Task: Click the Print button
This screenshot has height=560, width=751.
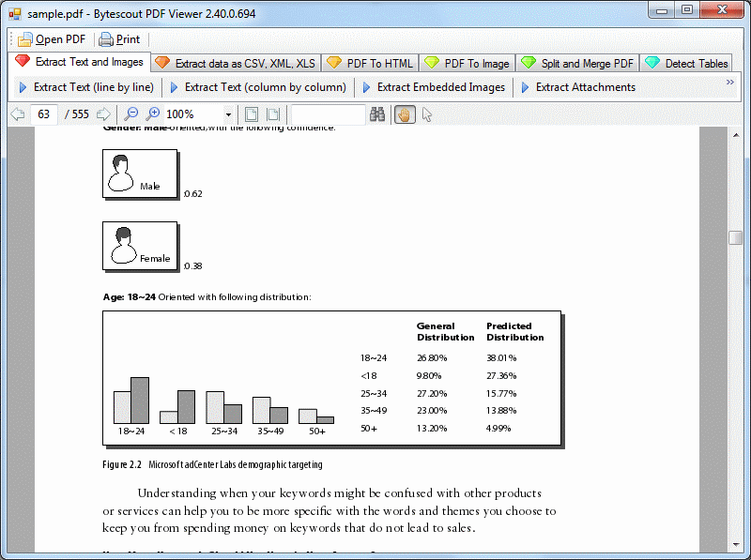Action: pyautogui.click(x=119, y=39)
